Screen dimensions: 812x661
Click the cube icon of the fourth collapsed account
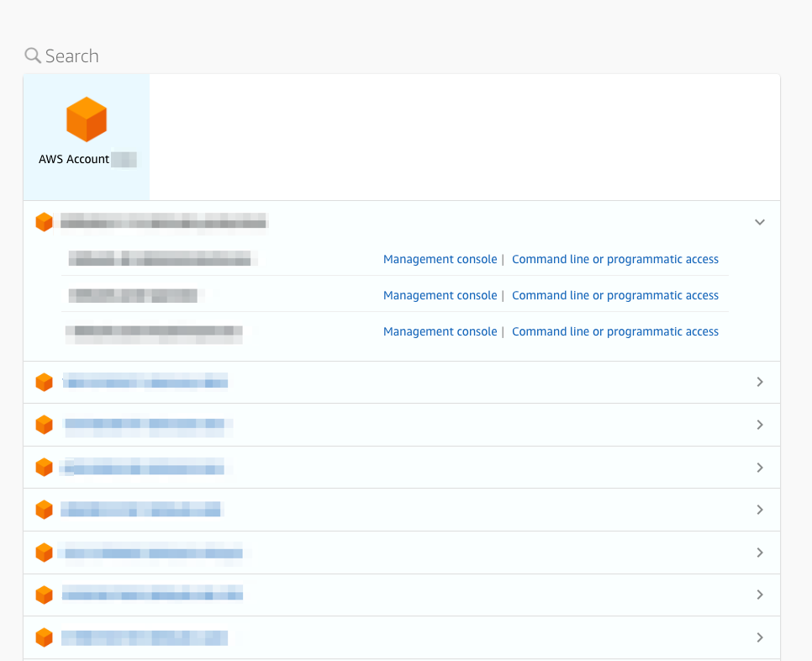(44, 510)
